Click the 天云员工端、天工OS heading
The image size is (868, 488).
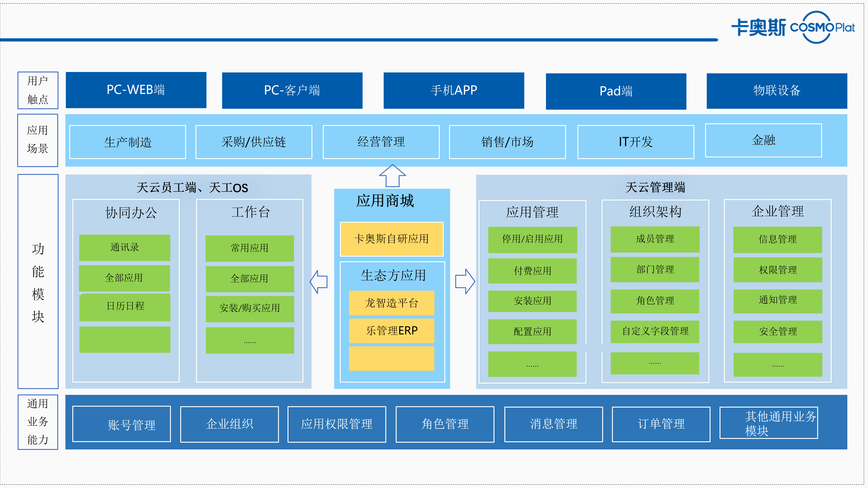point(192,188)
